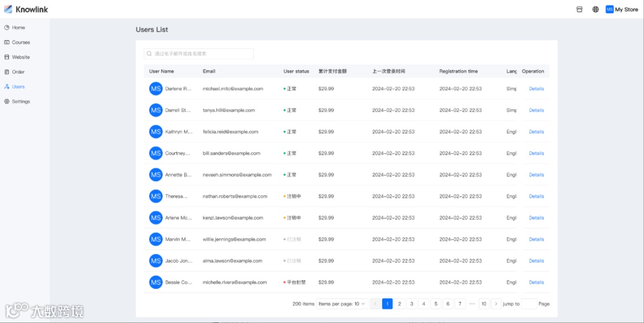Open Details for michelle.rivera@example.com
Image resolution: width=644 pixels, height=323 pixels.
(537, 282)
